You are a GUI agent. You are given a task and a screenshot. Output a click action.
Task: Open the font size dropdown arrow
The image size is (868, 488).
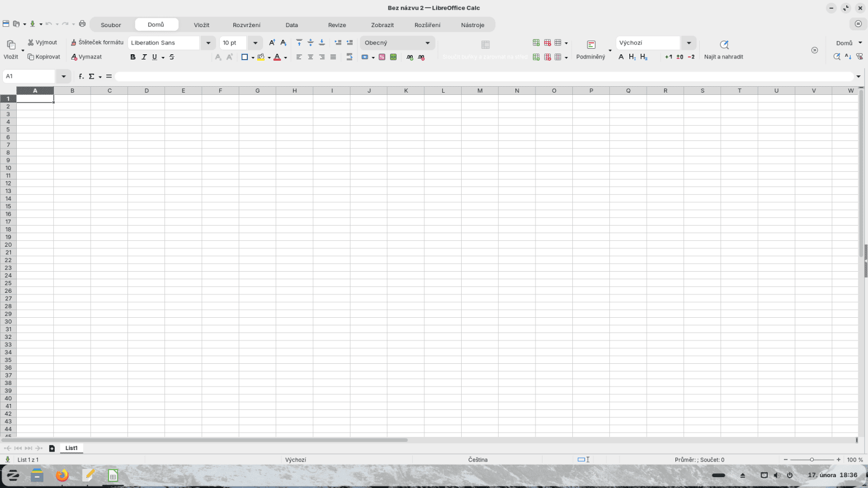(x=256, y=43)
